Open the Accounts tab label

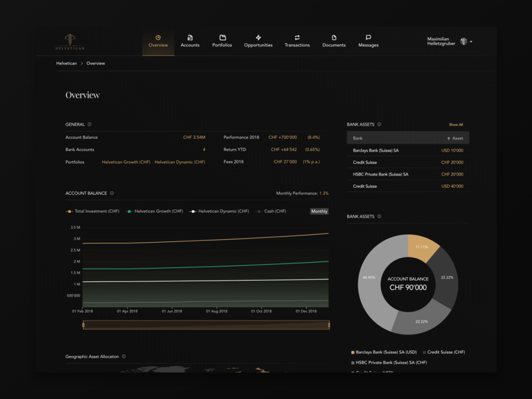point(190,45)
